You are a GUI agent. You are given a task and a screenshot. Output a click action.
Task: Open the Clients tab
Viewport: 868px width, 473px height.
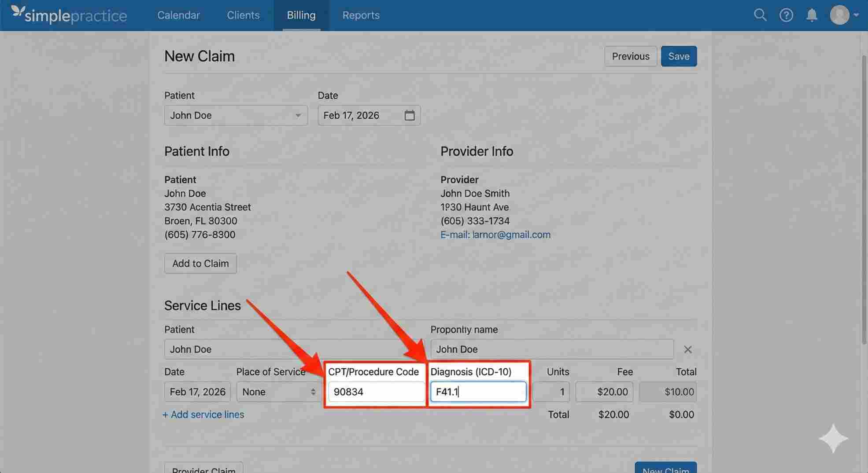[243, 15]
